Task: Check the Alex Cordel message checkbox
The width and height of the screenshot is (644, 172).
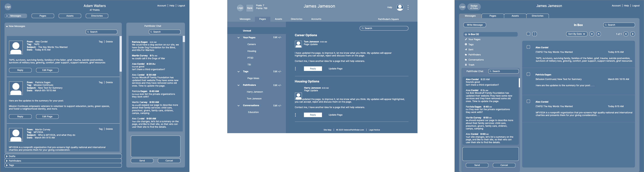Action: [528, 47]
